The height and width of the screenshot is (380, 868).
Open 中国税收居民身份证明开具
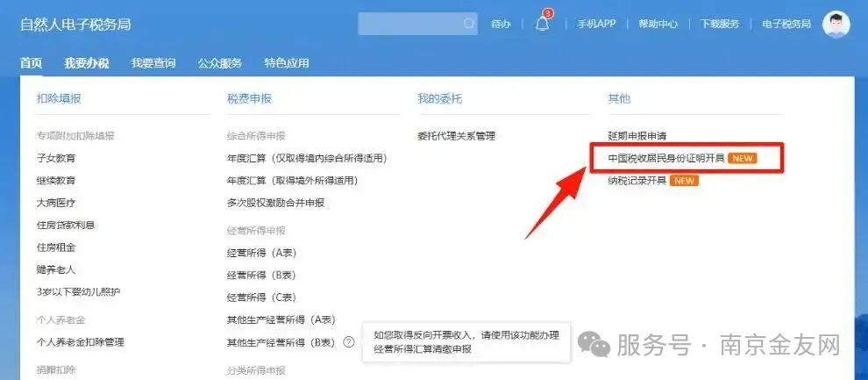click(666, 158)
